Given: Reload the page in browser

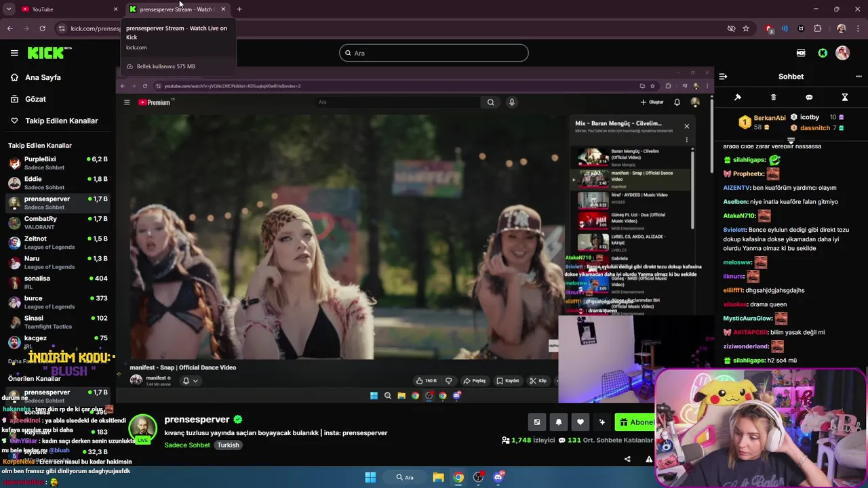Looking at the screenshot, I should point(42,28).
